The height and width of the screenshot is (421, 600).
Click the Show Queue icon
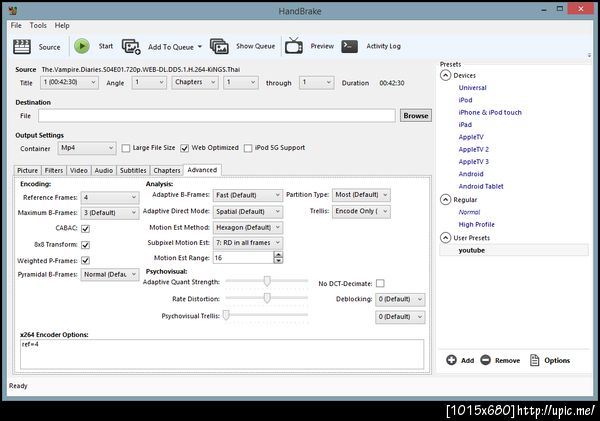coord(219,46)
